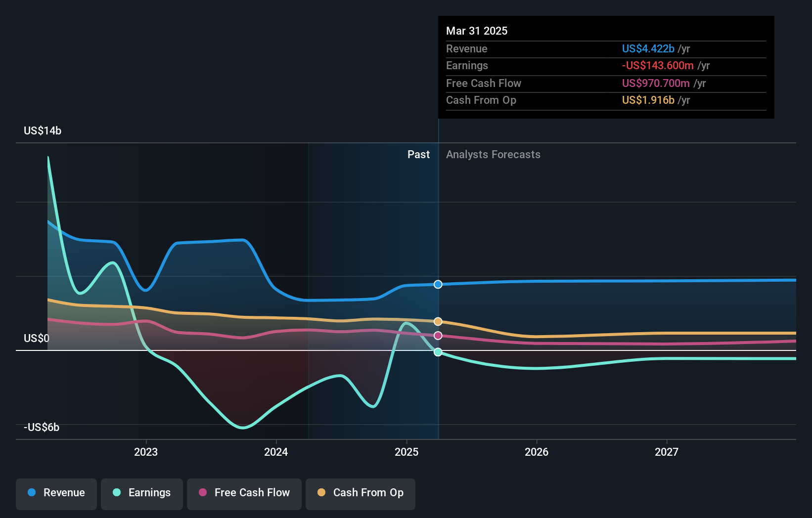The height and width of the screenshot is (518, 812).
Task: Click the 2024 x-axis label
Action: (276, 452)
